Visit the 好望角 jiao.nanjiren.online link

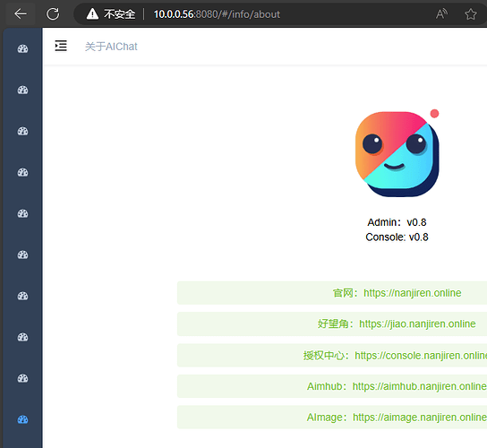point(397,324)
